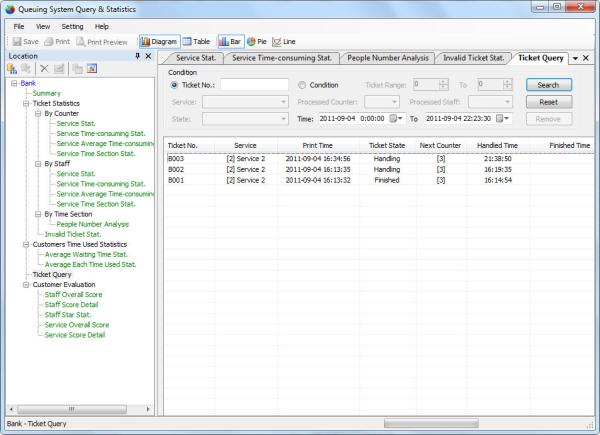Select the Pie chart type
600x435 pixels.
256,42
